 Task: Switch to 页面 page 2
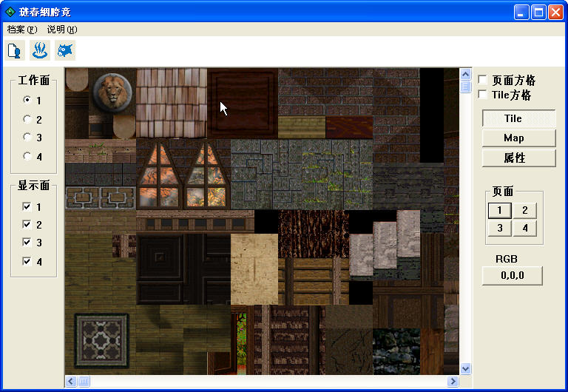pyautogui.click(x=525, y=210)
